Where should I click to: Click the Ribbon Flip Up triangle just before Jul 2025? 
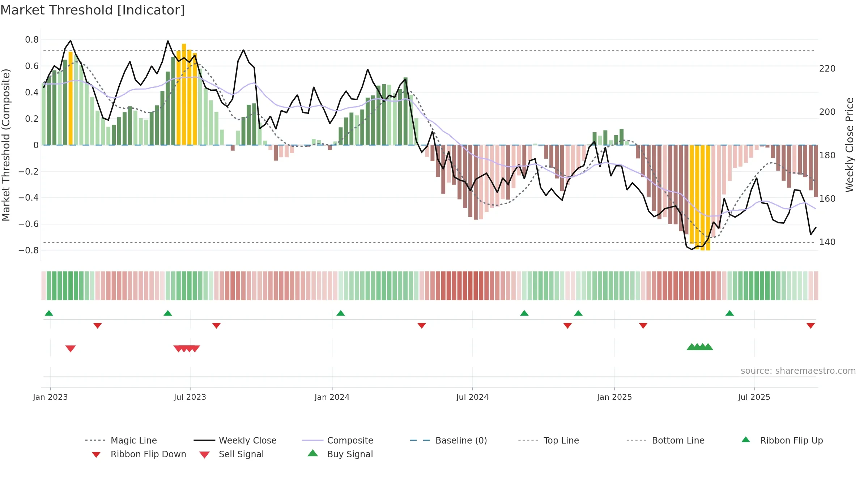729,313
